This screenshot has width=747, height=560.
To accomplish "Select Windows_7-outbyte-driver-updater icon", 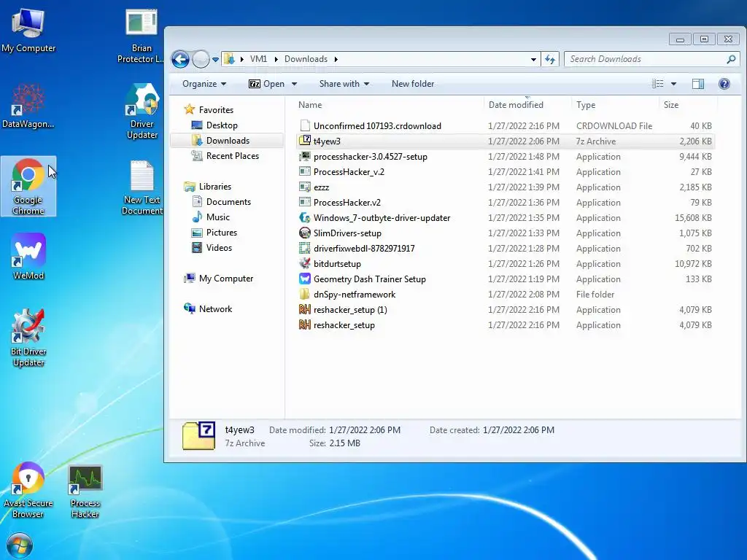I will point(305,217).
